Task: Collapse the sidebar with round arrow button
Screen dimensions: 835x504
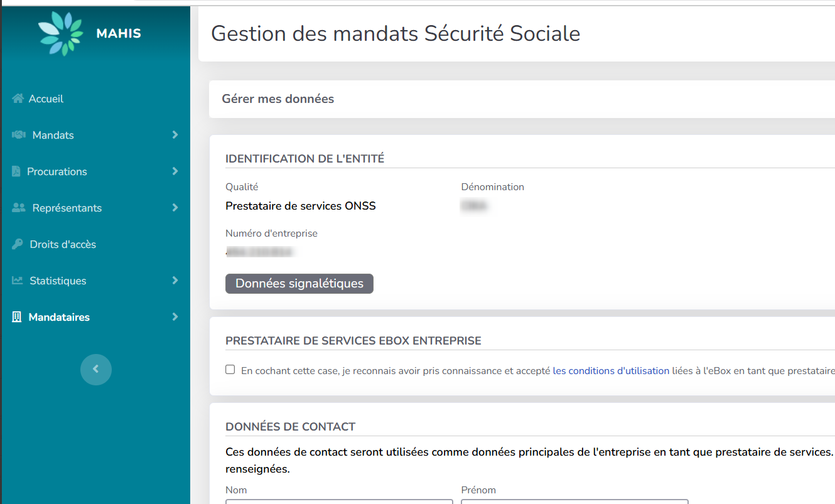Action: tap(96, 370)
